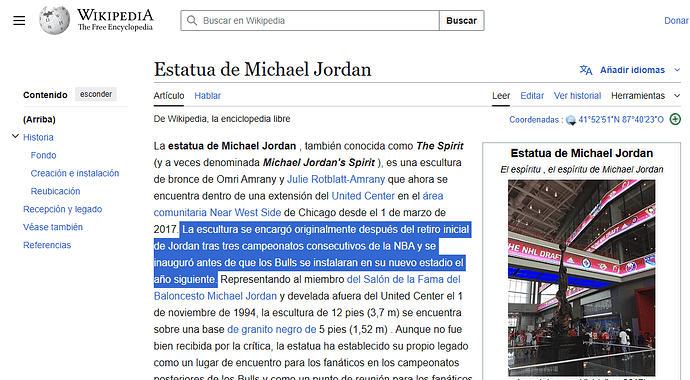Open the Ver historial tab
690x380 pixels.
[577, 95]
